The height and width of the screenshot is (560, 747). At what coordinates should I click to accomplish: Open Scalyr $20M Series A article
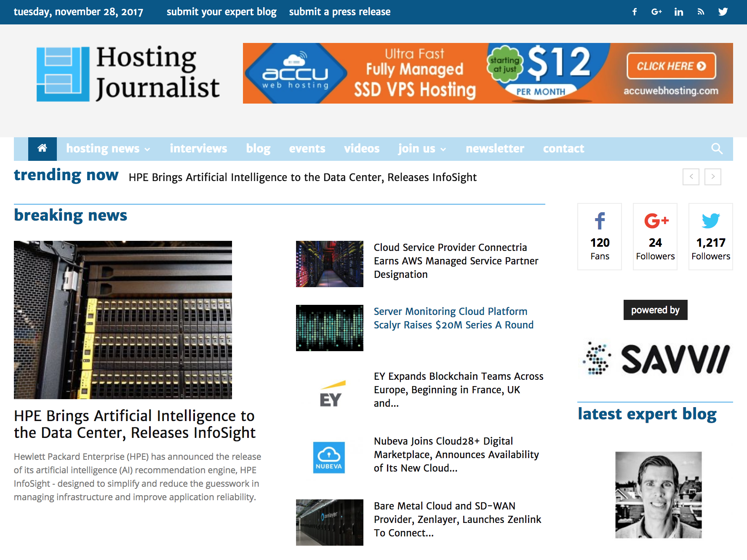click(454, 318)
